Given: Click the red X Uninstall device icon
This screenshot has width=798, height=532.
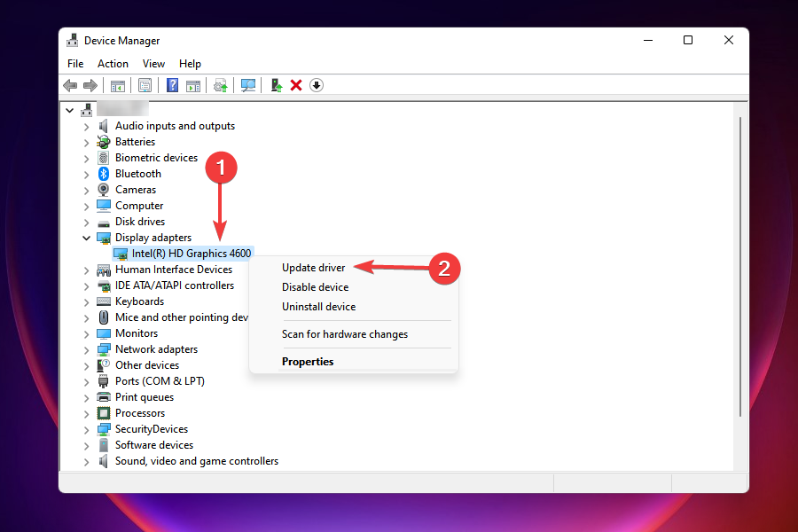Looking at the screenshot, I should click(296, 85).
